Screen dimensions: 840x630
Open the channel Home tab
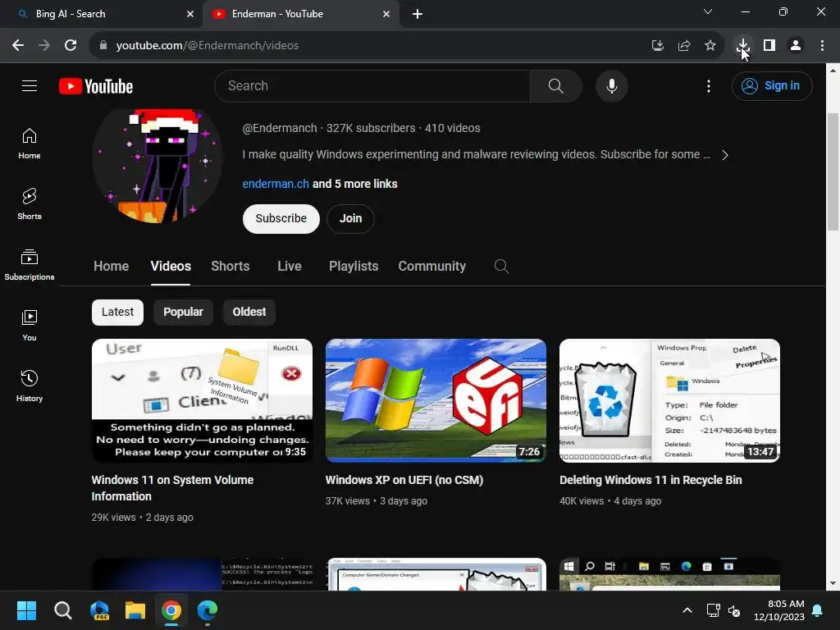(111, 267)
